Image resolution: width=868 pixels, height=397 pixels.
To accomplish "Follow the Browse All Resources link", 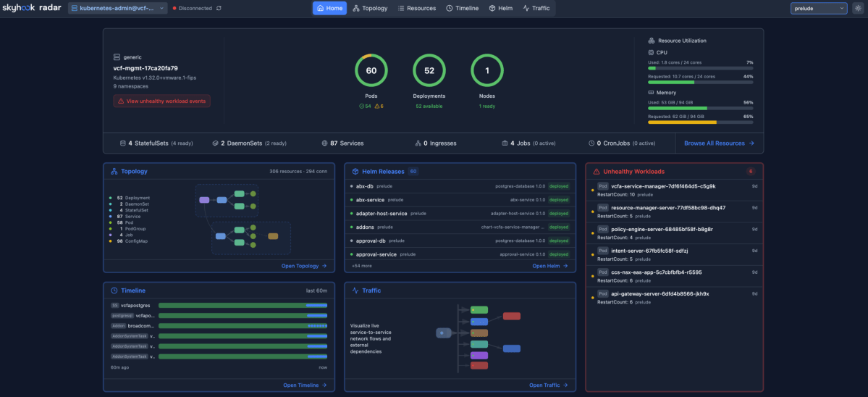I will click(719, 143).
